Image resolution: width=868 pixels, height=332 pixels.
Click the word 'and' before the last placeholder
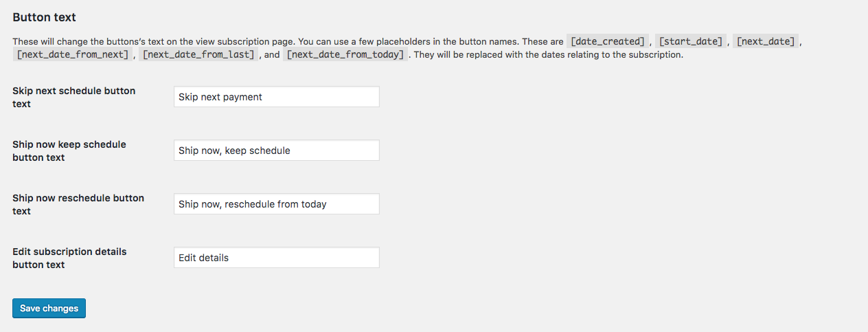coord(272,54)
